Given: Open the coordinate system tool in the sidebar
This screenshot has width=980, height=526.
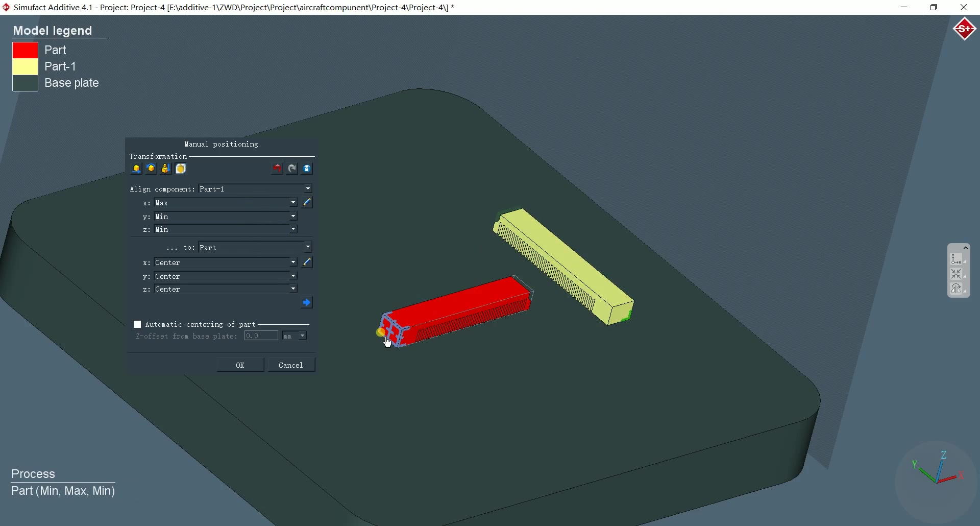Looking at the screenshot, I should point(956,259).
